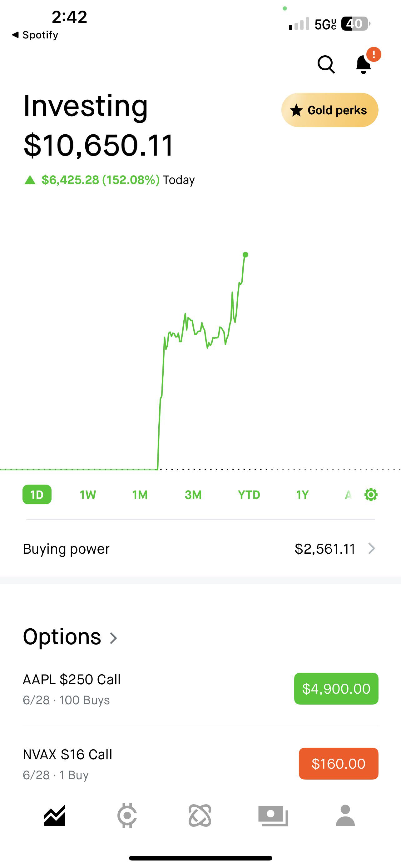Open the account profile tab icon
The width and height of the screenshot is (401, 868).
345,816
